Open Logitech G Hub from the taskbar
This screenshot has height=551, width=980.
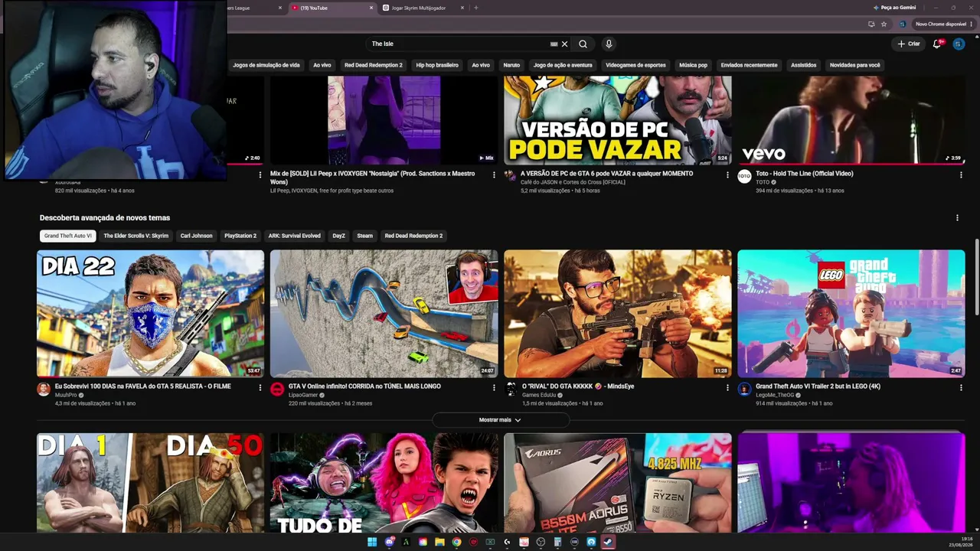click(x=507, y=543)
